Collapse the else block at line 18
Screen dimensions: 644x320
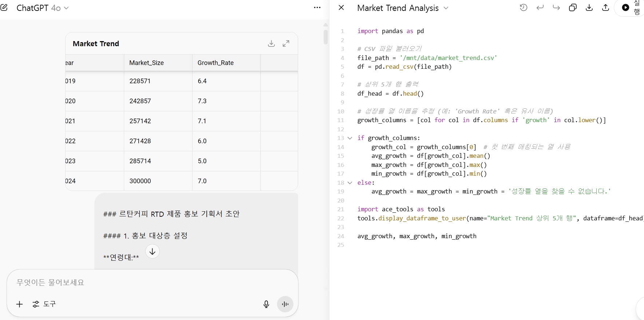[350, 183]
